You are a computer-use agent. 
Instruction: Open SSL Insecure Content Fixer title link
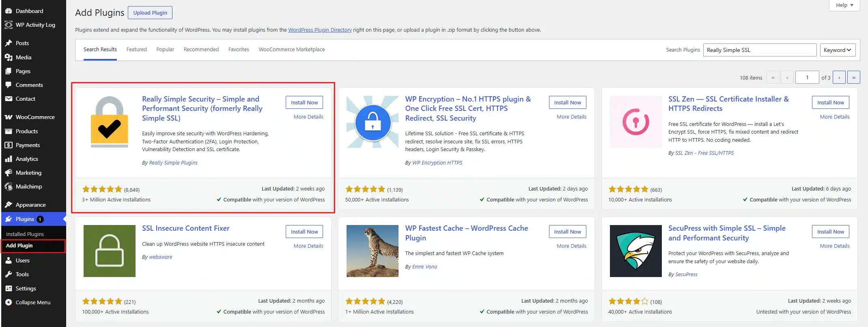tap(185, 229)
